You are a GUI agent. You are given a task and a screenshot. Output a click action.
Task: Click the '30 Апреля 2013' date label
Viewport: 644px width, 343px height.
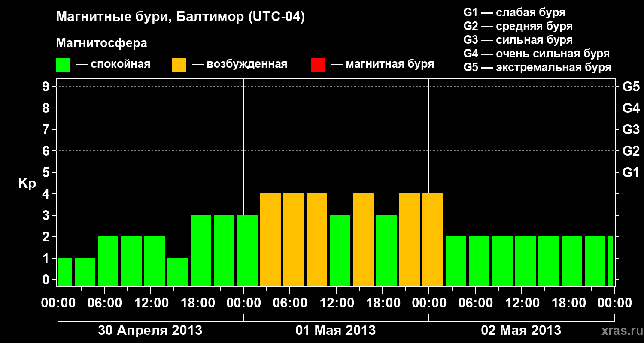[x=150, y=330]
